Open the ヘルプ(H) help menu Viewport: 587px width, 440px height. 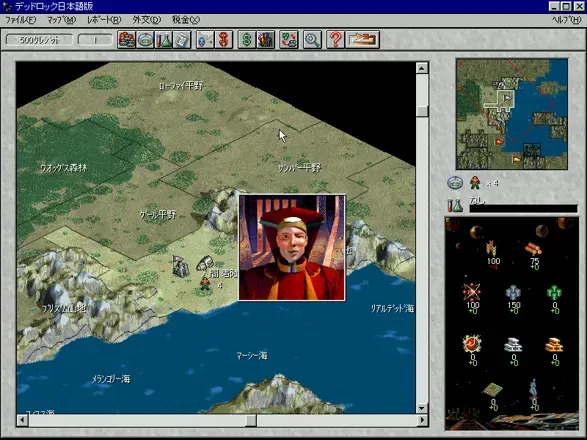tap(566, 19)
